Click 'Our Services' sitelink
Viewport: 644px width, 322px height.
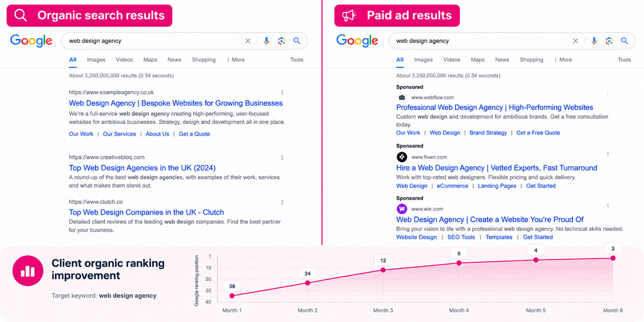point(119,134)
